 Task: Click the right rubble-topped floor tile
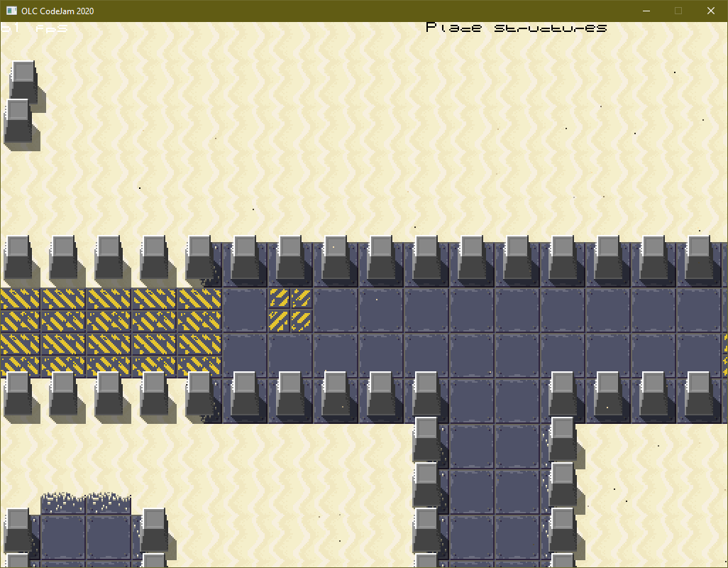(108, 503)
